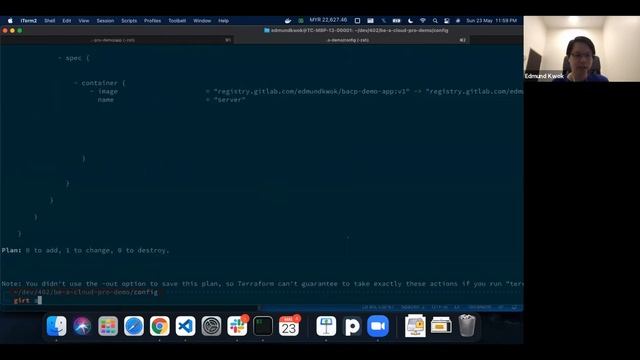The height and width of the screenshot is (360, 640).
Task: Switch to the config zsh terminal tab
Action: 351,40
